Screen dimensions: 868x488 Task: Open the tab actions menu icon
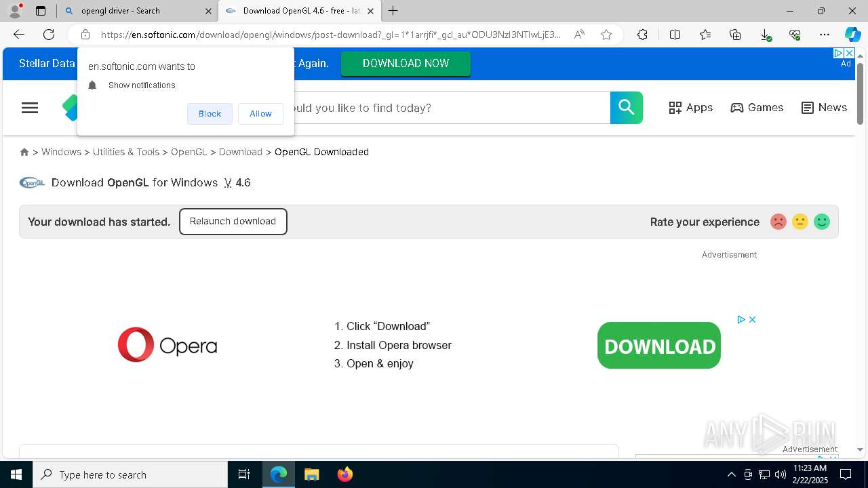tap(41, 11)
